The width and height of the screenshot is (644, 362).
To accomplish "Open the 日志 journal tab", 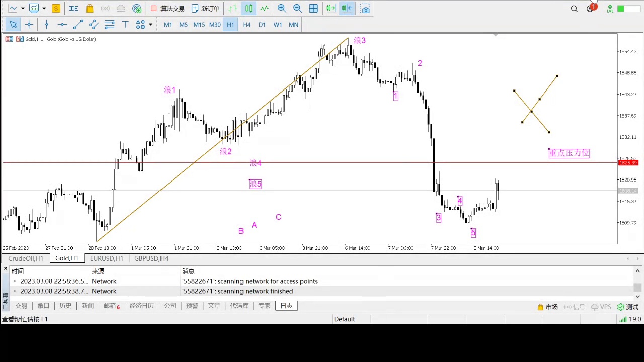I will pyautogui.click(x=286, y=306).
